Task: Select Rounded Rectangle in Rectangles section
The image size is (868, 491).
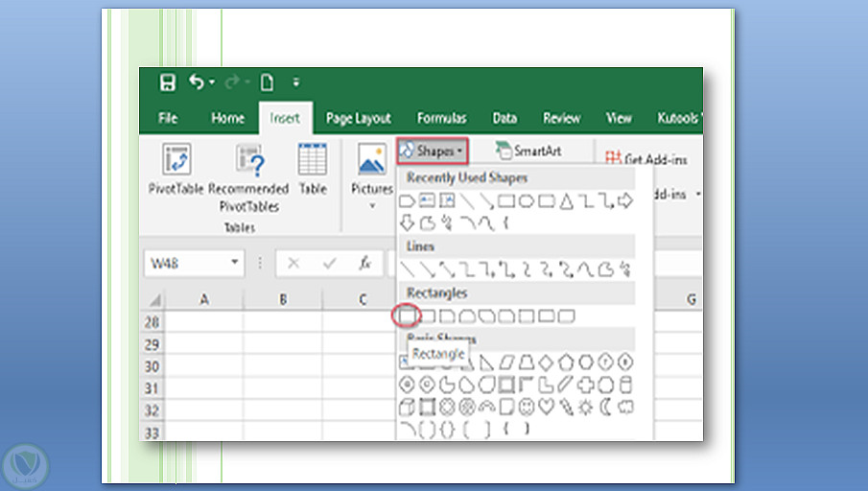Action: pos(427,316)
